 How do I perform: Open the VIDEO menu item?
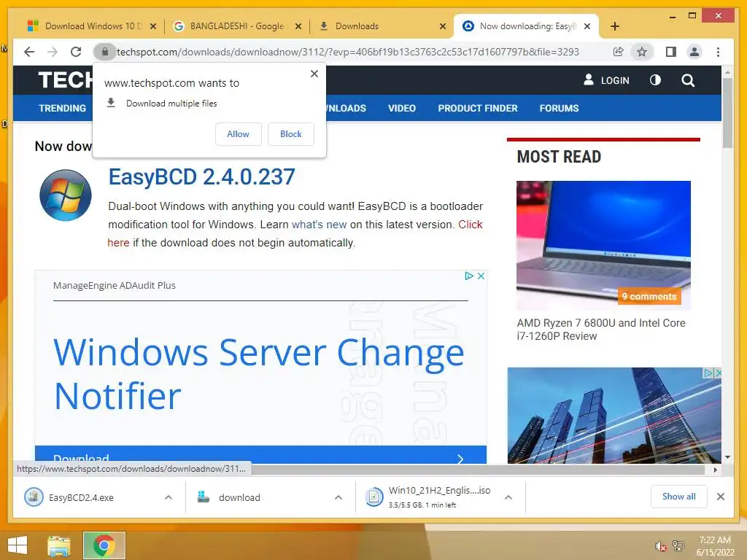tap(402, 108)
